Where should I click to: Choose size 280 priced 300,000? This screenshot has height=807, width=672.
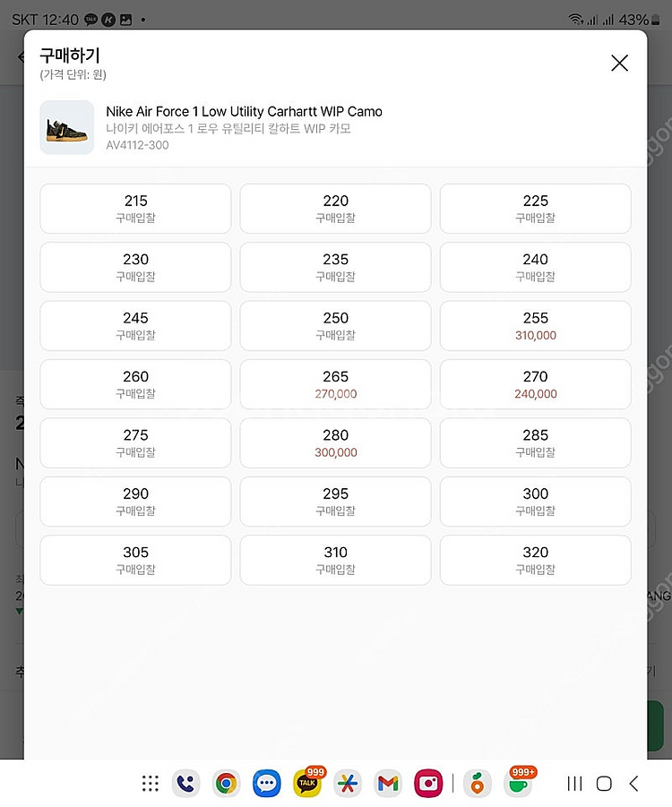pyautogui.click(x=335, y=443)
